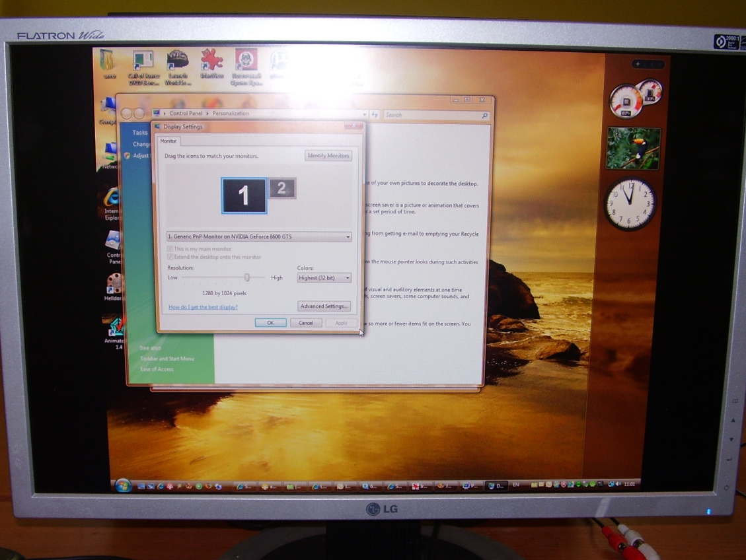Open recent pages arrow next to Forward button

click(x=147, y=114)
